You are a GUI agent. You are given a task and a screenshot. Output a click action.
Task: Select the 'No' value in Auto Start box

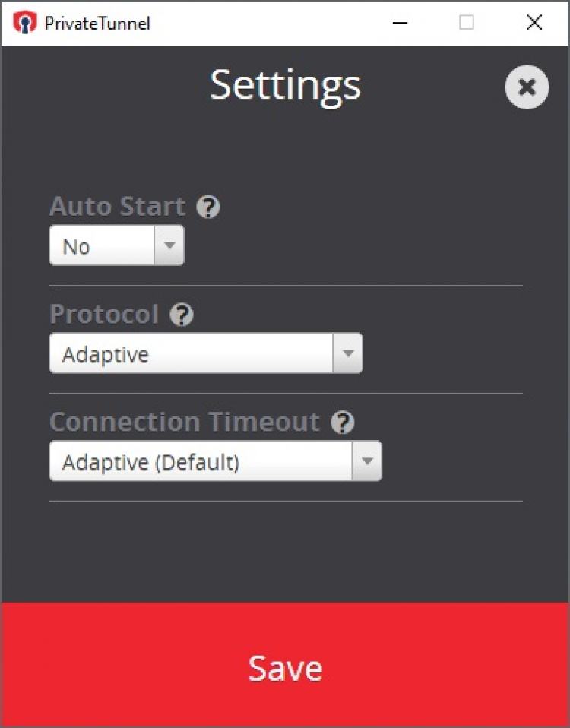(x=76, y=247)
